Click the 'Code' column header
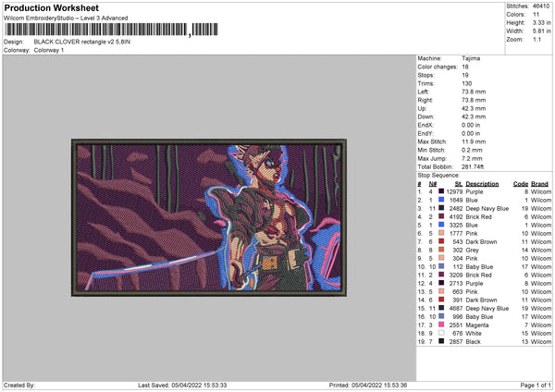Viewport: 555px width, 392px height. 521,184
